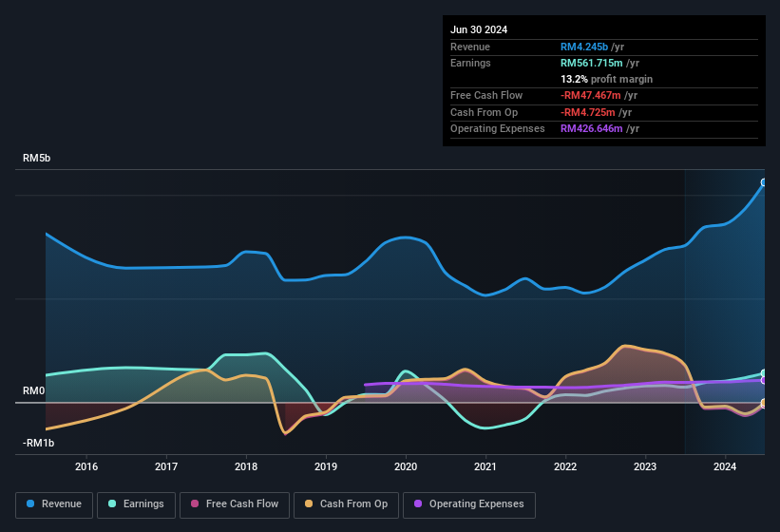Click the RM5b y-axis label
This screenshot has height=532, width=780.
pos(36,158)
